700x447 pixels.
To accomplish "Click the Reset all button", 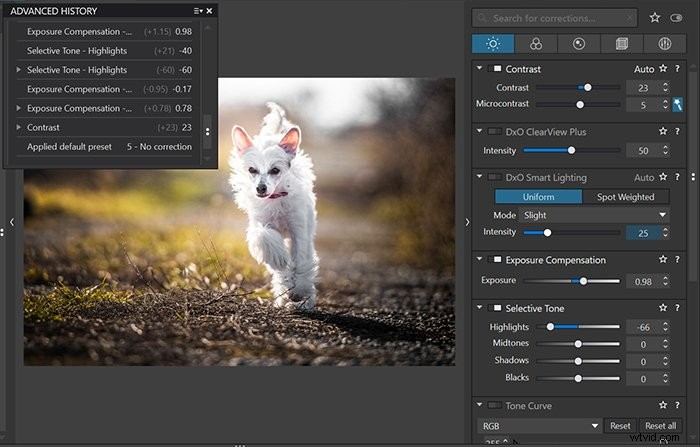I will click(660, 426).
